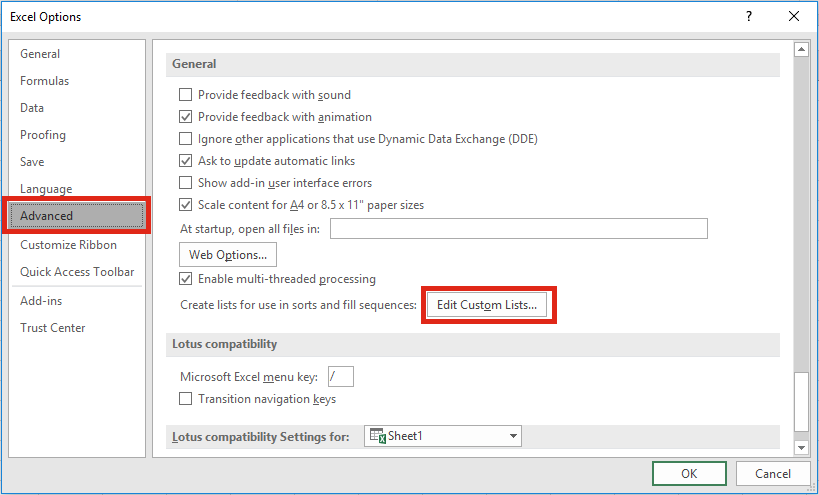Image resolution: width=819 pixels, height=495 pixels.
Task: Open Web Options dialog
Action: coord(228,255)
